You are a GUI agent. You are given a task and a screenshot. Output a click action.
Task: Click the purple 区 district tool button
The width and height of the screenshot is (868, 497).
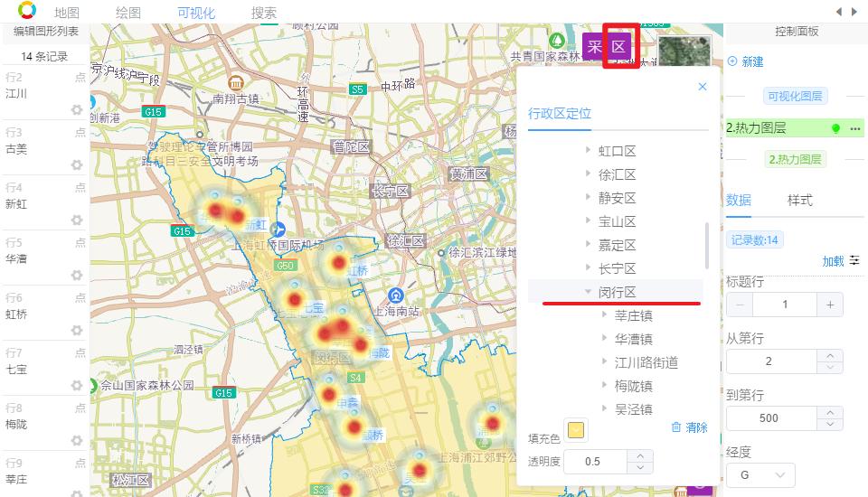pyautogui.click(x=618, y=46)
